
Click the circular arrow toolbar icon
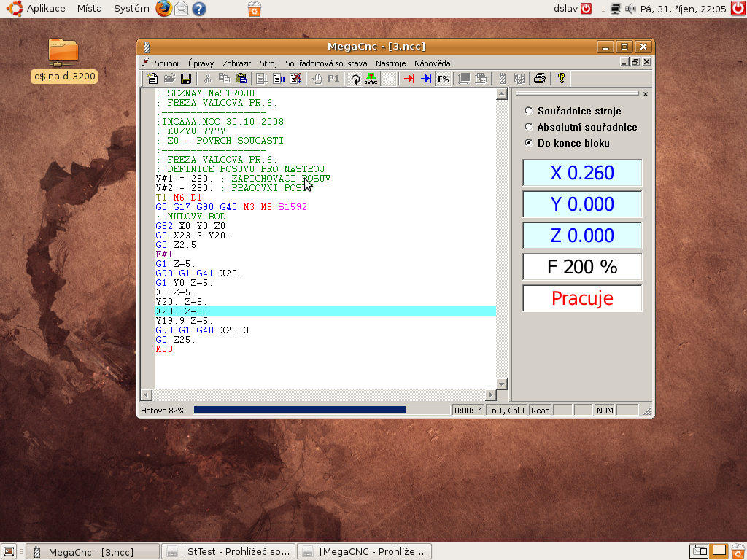click(355, 79)
